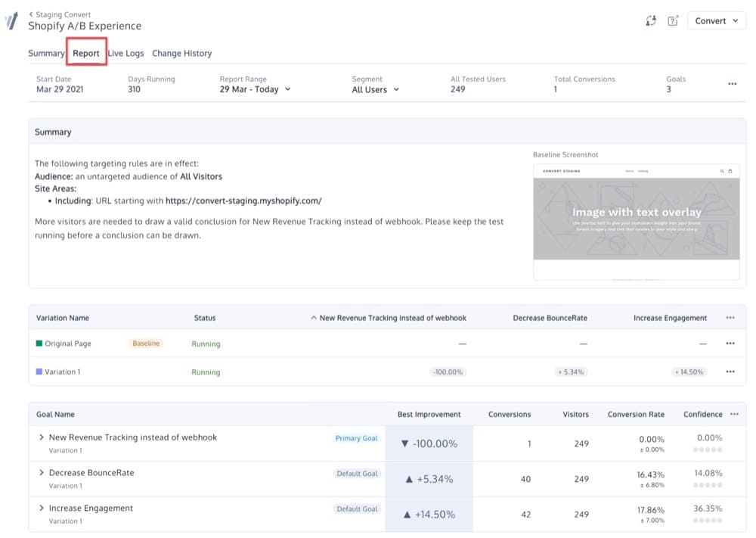Switch to the Live Logs tab
Image resolution: width=756 pixels, height=538 pixels.
[x=125, y=53]
